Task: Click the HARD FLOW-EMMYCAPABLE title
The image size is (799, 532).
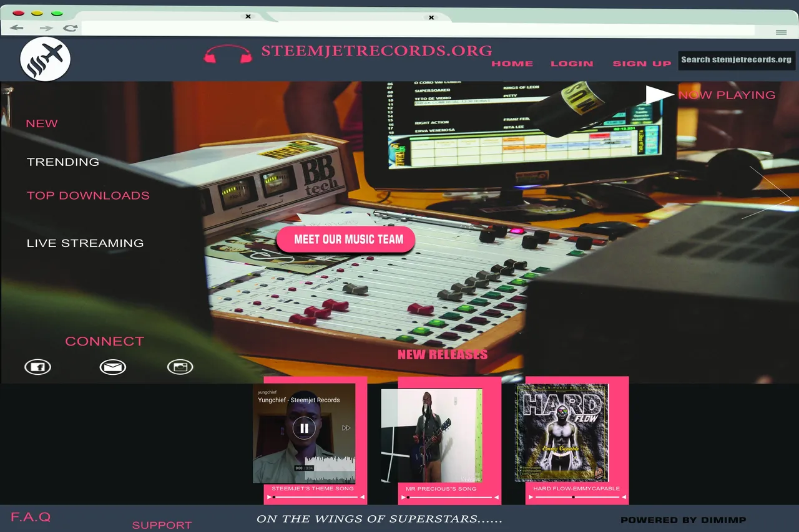Action: [577, 489]
